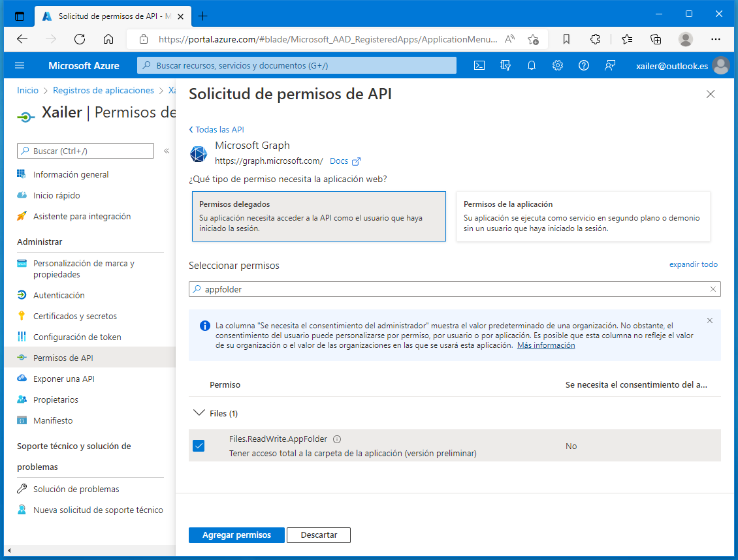Add the page to the sidebar bookmark icon
This screenshot has width=738, height=560.
(x=566, y=39)
